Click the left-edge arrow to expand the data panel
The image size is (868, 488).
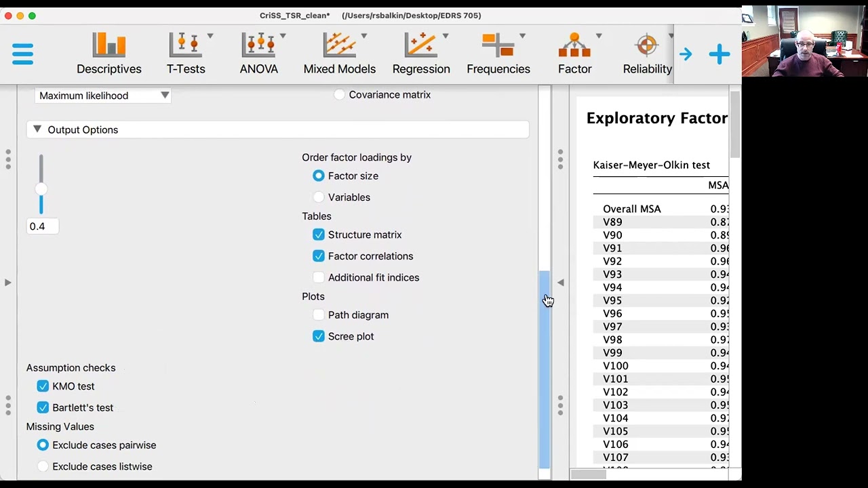(x=8, y=282)
